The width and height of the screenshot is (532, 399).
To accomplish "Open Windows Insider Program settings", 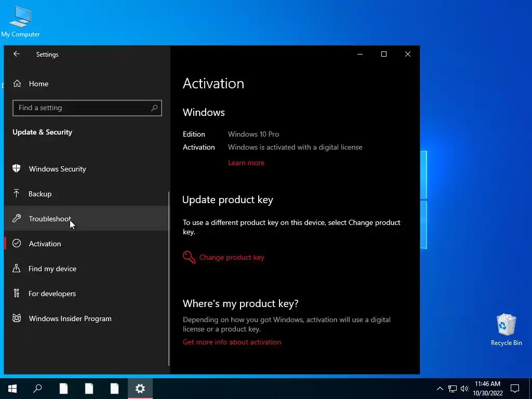I will tap(87, 318).
